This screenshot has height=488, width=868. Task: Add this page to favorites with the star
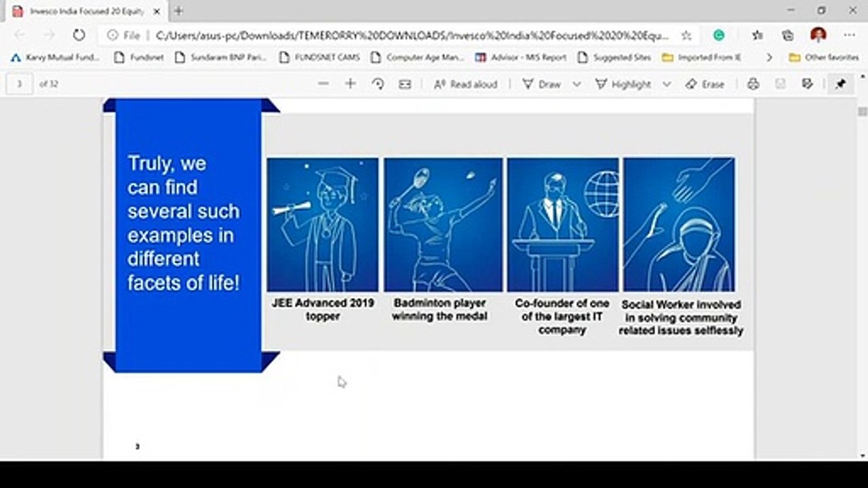pyautogui.click(x=686, y=35)
